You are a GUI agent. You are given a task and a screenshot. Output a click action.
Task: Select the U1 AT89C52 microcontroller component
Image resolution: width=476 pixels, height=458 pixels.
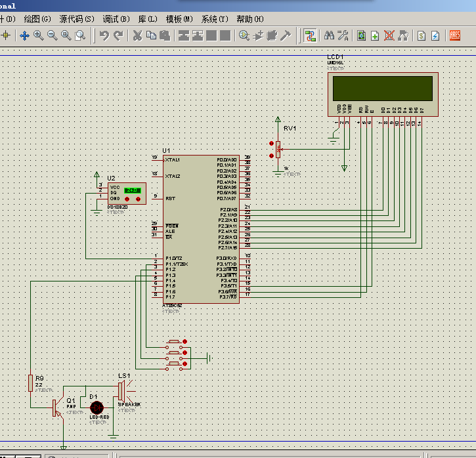[x=202, y=229]
